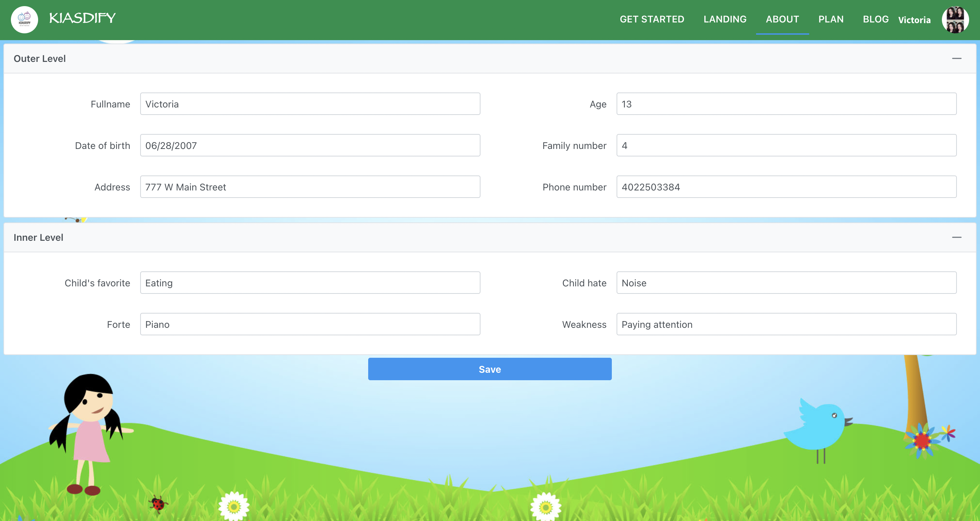Edit the Family number field
Screen dimensions: 980x521
point(786,145)
